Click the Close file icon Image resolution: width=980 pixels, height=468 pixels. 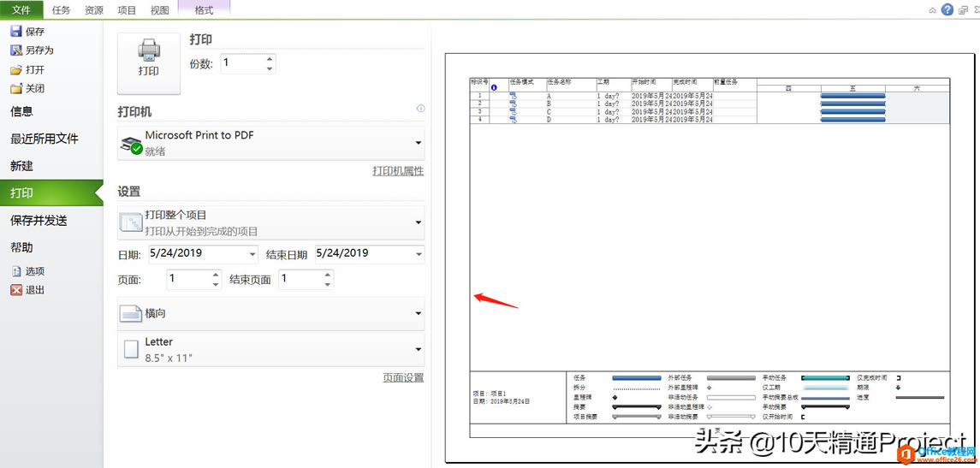(x=16, y=89)
